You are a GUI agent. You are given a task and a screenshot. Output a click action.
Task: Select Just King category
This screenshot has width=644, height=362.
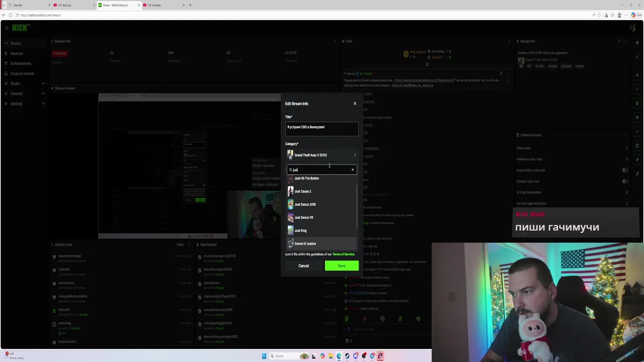pos(321,231)
